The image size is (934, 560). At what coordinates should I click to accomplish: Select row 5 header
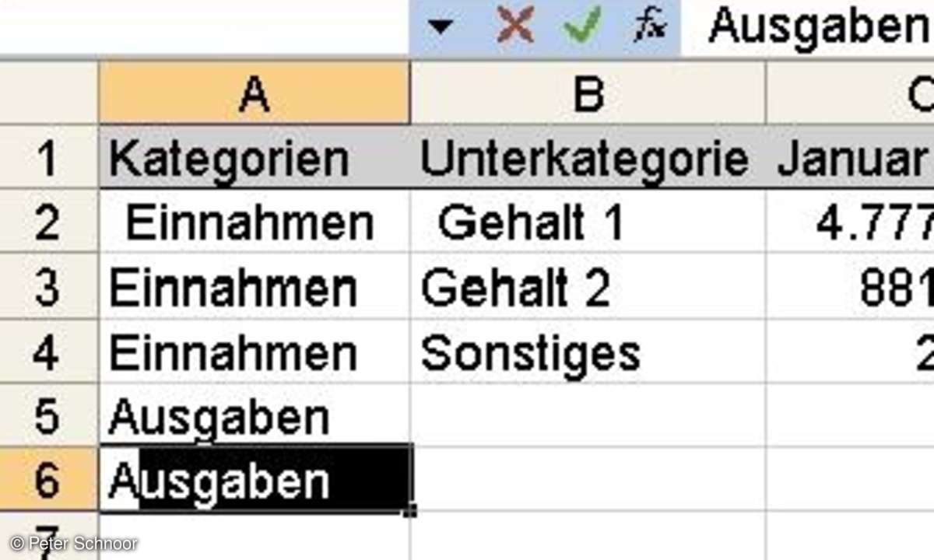48,417
